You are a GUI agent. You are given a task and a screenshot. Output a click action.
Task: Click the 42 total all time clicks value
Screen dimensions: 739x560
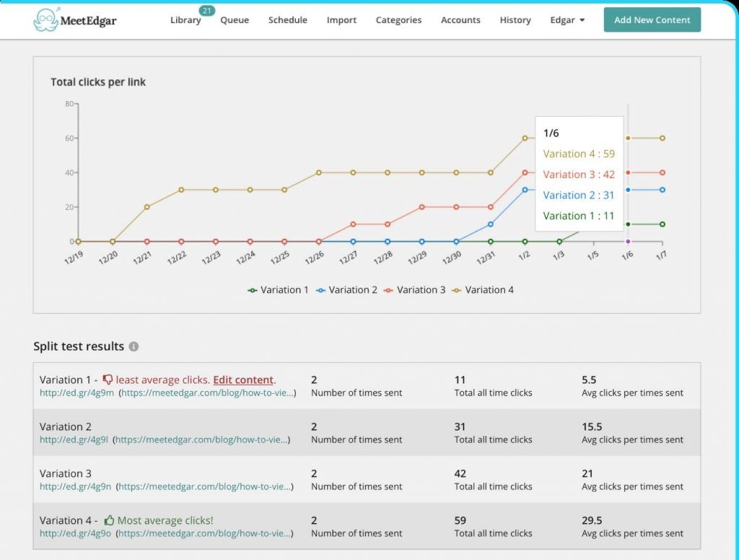coord(460,473)
